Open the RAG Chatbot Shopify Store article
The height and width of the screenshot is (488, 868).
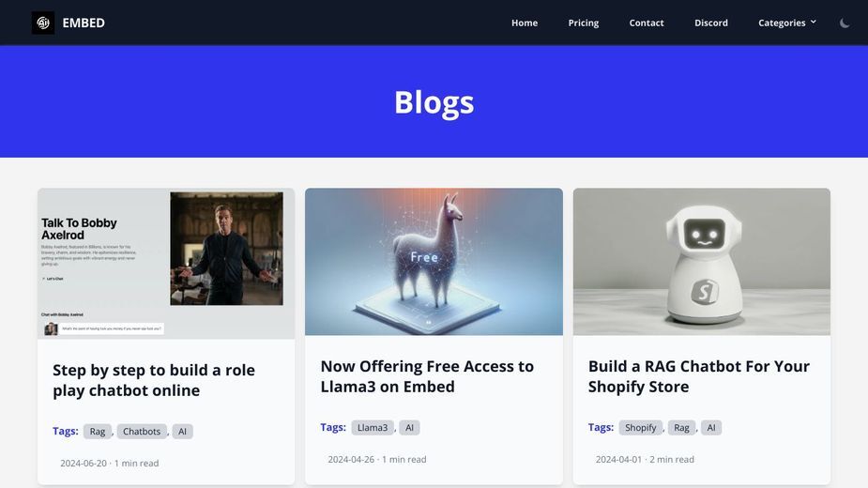[x=698, y=376]
